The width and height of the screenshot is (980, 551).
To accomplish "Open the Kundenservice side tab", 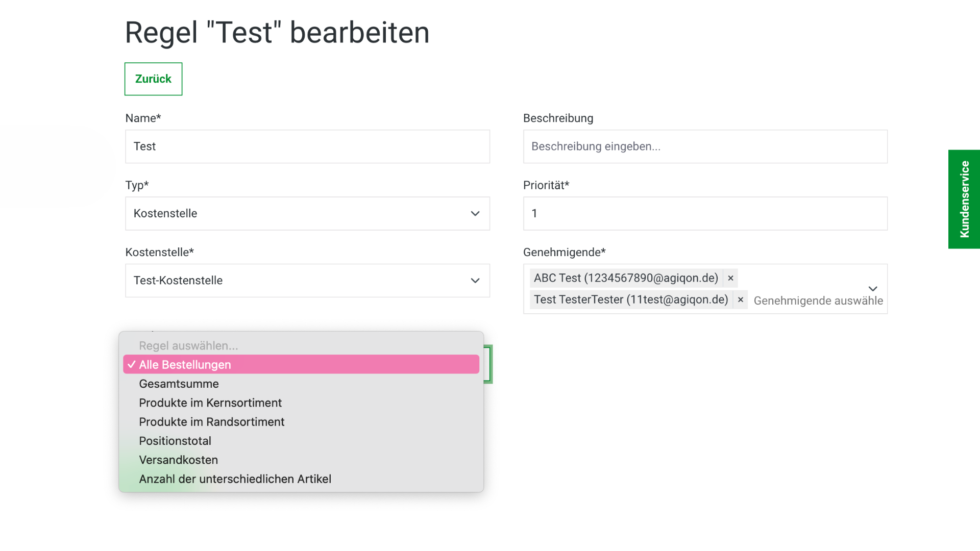I will (964, 199).
